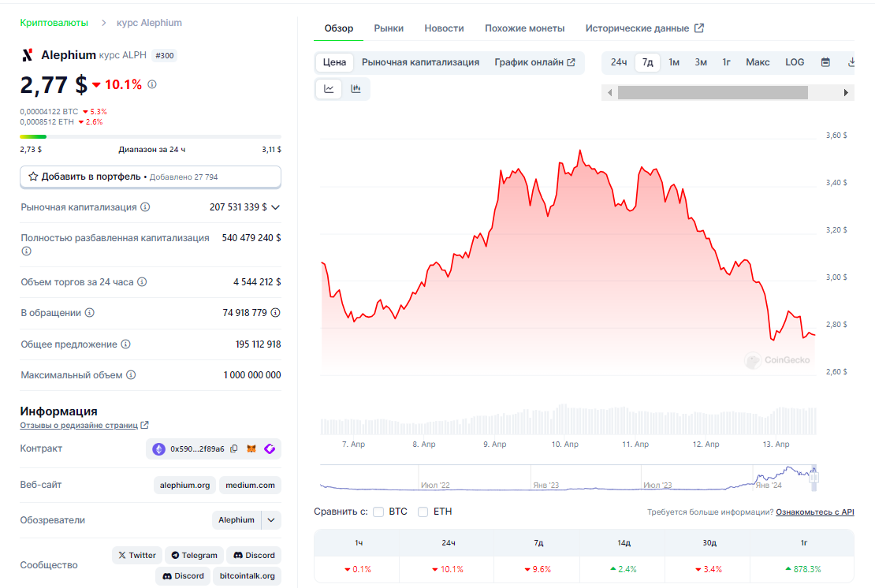This screenshot has height=588, width=875.
Task: Select 7д chart range
Action: [x=647, y=62]
